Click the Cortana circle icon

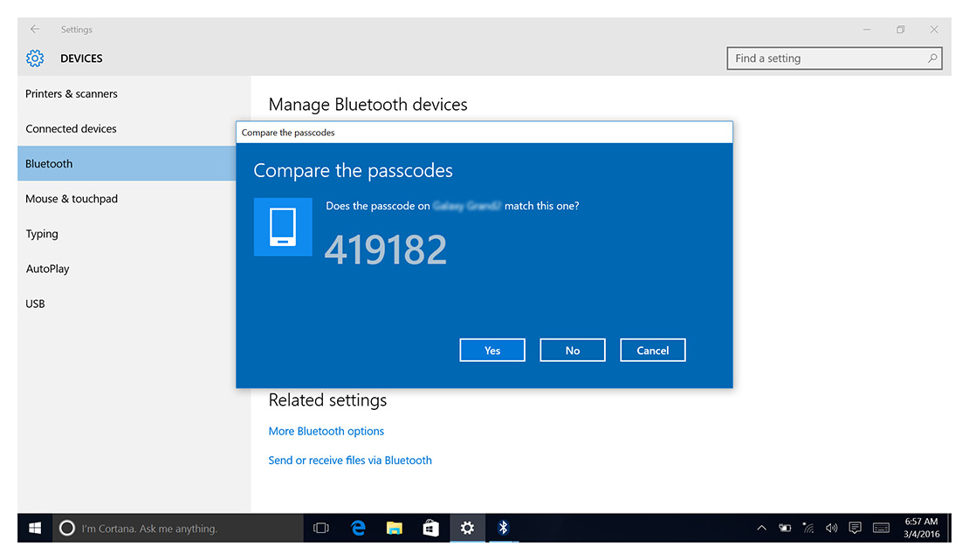[x=66, y=528]
